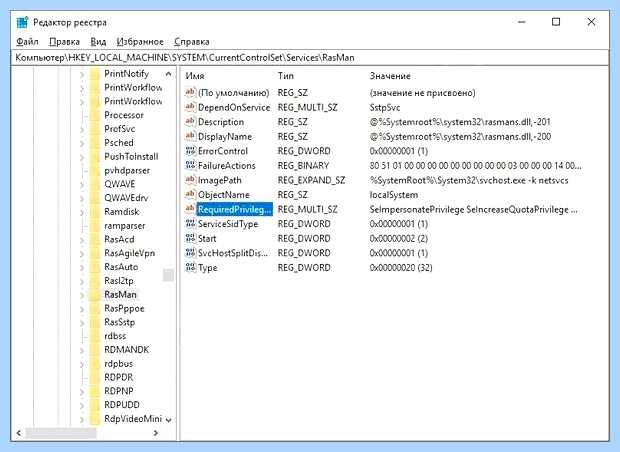This screenshot has height=452, width=620.
Task: Click the icon next to SvcHostSplitDisable value
Action: click(190, 253)
